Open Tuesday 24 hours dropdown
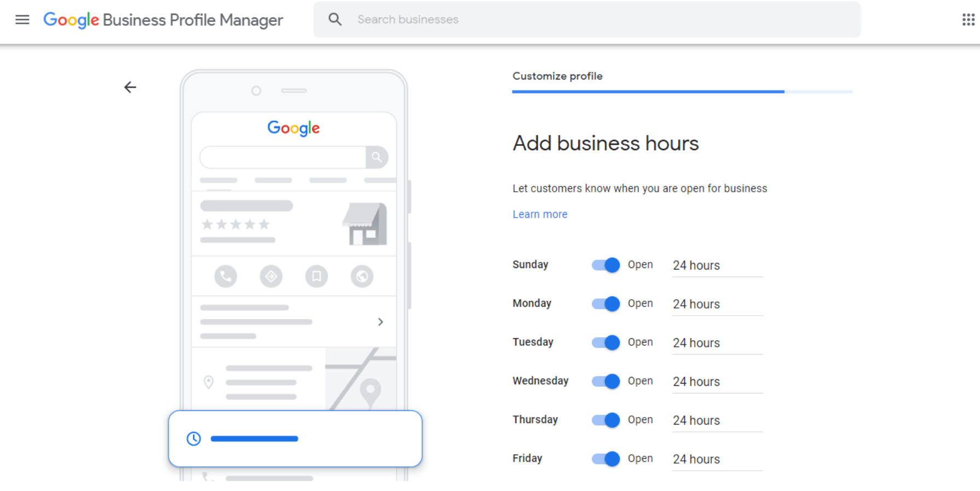980x491 pixels. 717,343
